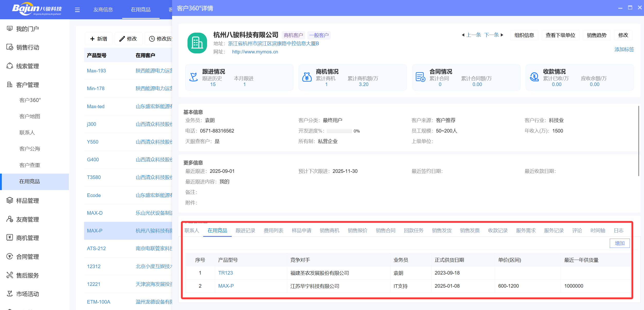The image size is (644, 310).
Task: Open the 联系人 tab in customer details
Action: (x=192, y=230)
